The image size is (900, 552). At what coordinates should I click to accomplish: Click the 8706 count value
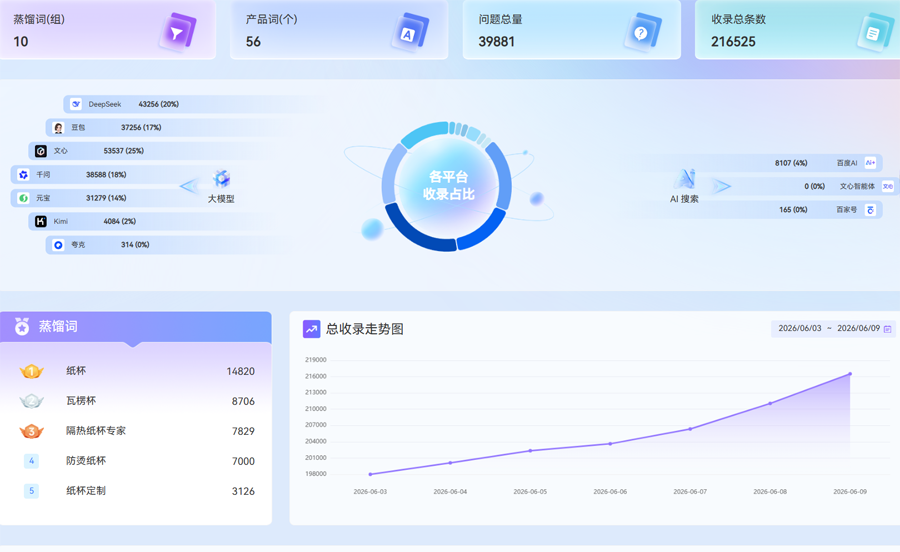coord(243,401)
